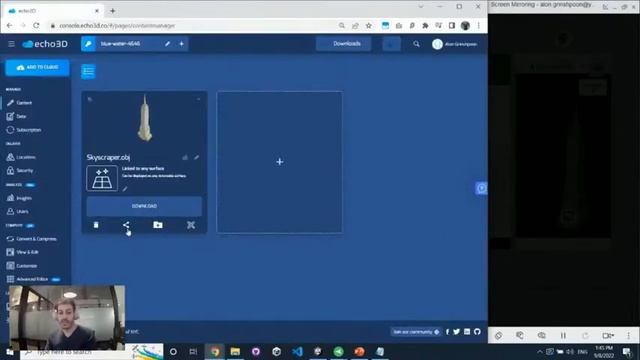Rotate screen in the Screen Mirroring toolbar
This screenshot has height=360, width=640.
(498, 336)
